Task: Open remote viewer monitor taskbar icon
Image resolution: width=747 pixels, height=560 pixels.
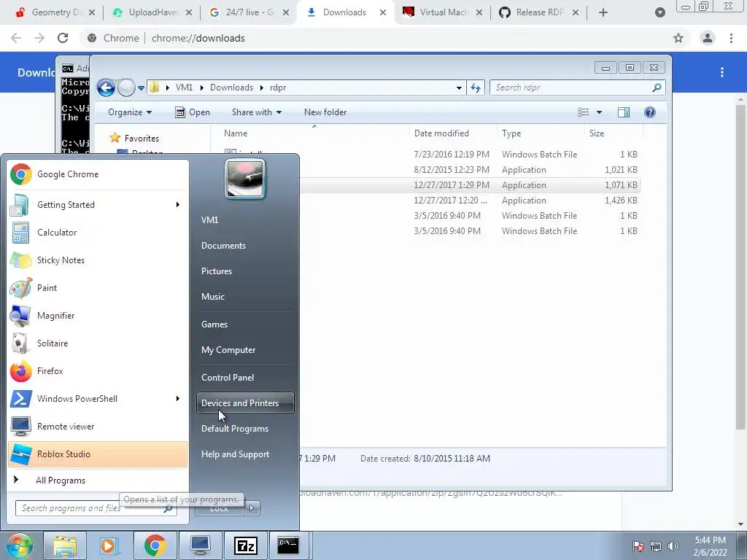Action: (x=200, y=545)
